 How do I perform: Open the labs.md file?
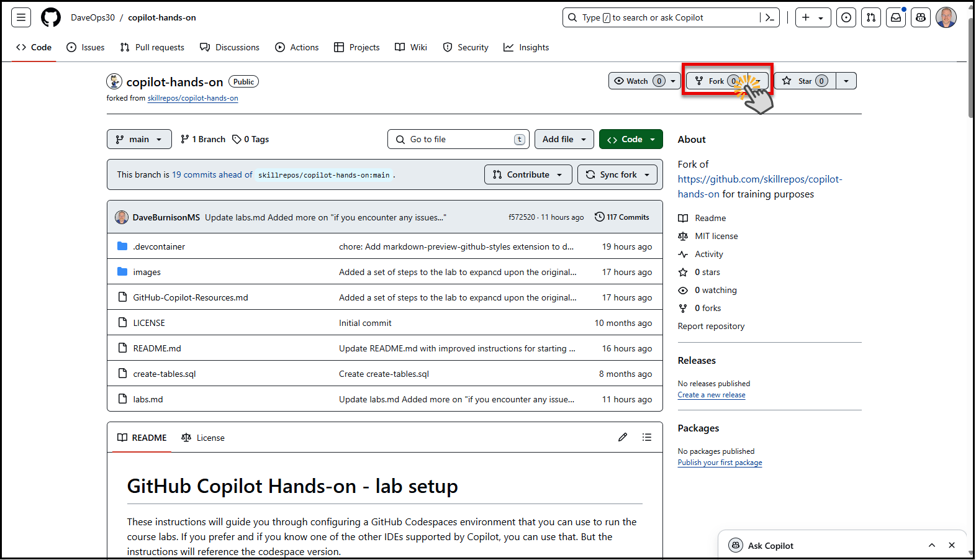point(148,399)
